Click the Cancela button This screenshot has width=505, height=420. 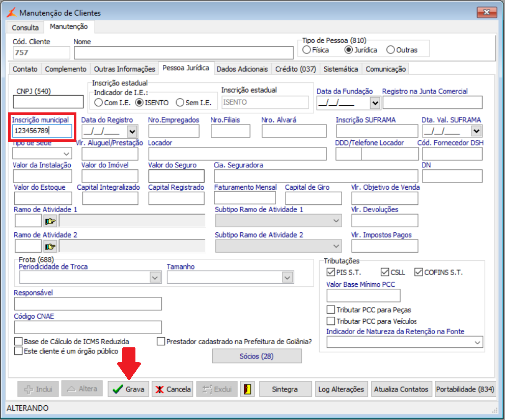(x=173, y=389)
